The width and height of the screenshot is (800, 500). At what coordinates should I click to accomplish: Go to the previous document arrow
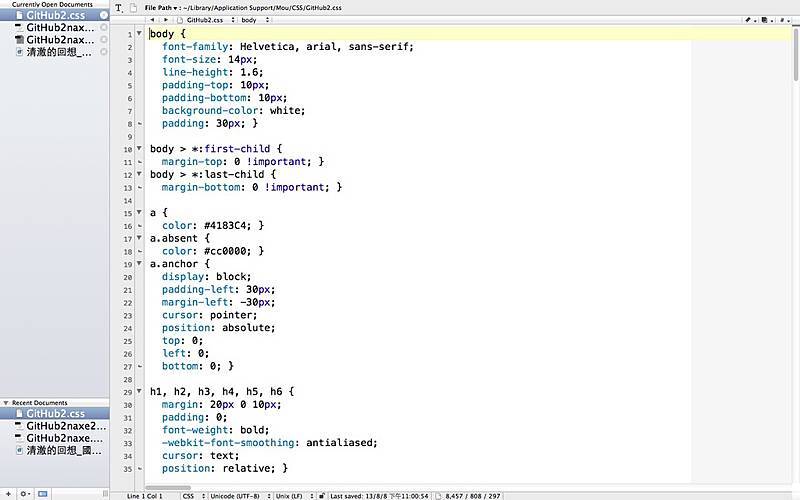[152, 20]
